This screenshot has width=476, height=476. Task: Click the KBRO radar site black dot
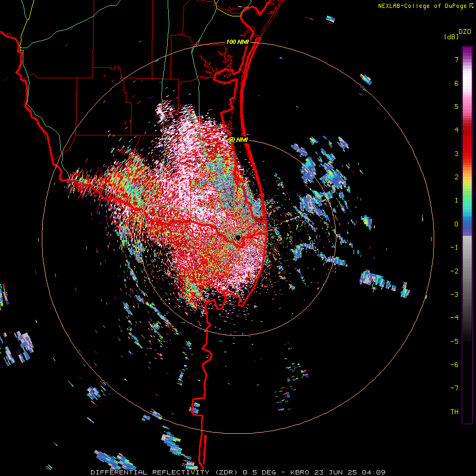[238, 237]
